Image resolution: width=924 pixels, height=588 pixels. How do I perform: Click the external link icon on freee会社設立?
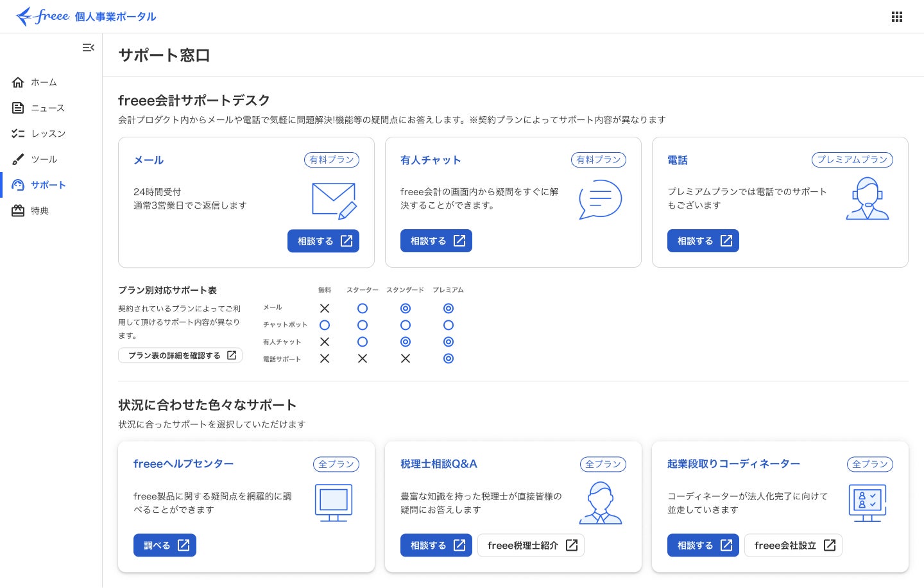point(830,545)
